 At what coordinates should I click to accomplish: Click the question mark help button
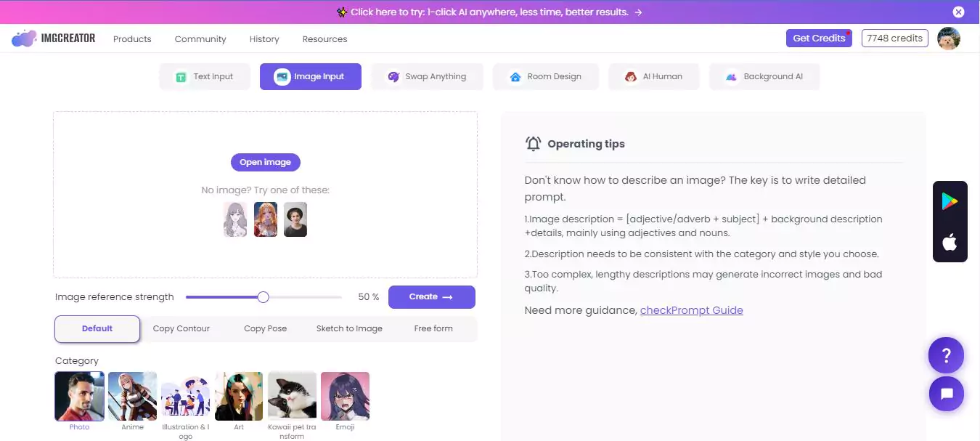click(x=947, y=355)
